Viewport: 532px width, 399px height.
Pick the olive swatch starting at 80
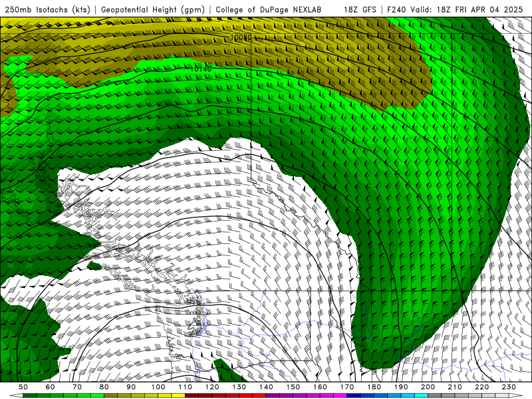(111, 396)
